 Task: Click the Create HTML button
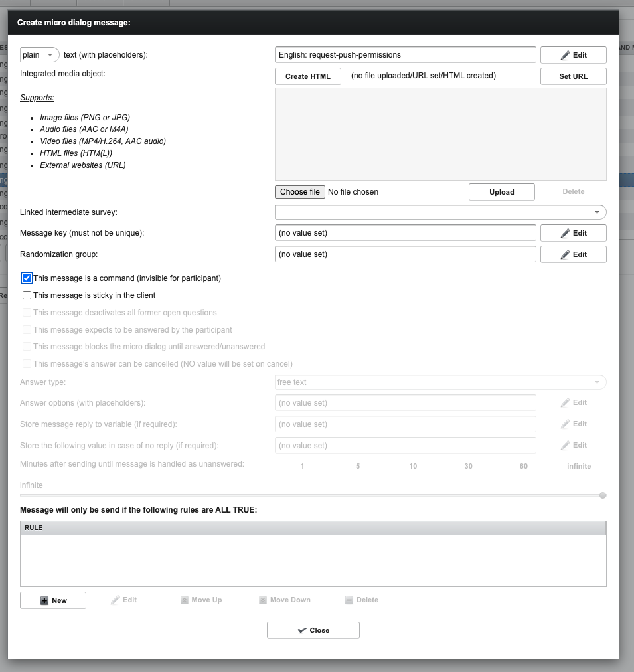tap(307, 76)
